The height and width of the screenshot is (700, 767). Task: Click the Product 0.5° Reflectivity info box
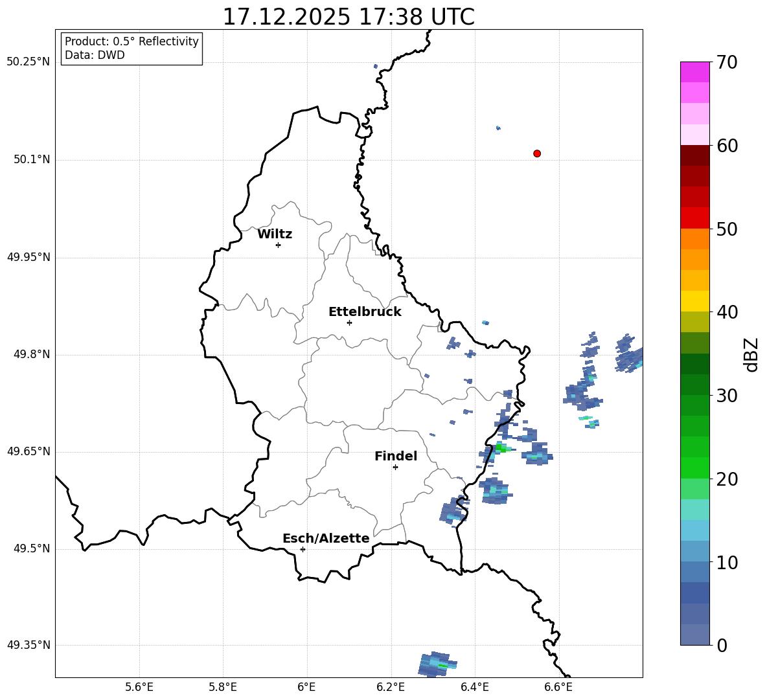(132, 48)
